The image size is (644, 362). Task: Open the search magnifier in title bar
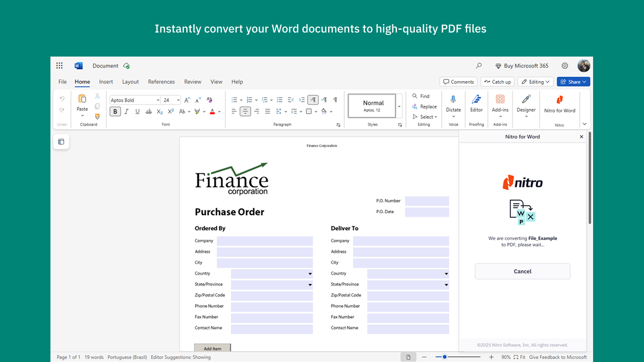[479, 66]
